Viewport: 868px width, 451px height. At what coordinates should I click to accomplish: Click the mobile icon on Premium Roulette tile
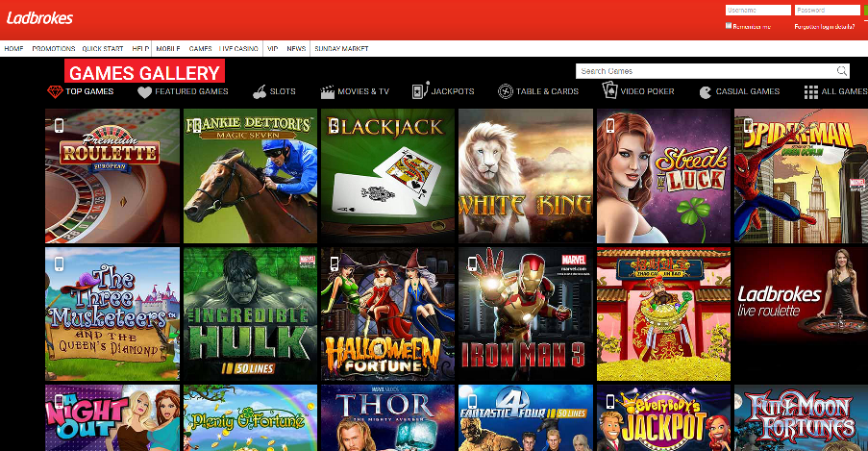point(59,126)
